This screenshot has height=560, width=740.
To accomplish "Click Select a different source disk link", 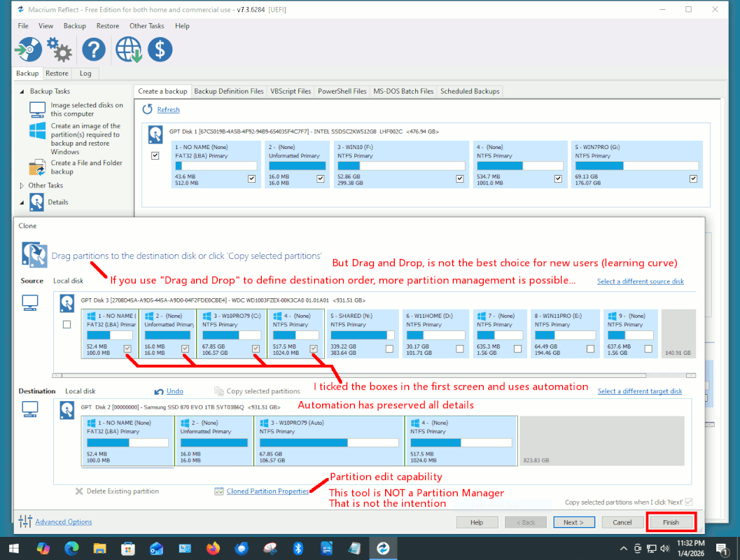I will tap(641, 281).
